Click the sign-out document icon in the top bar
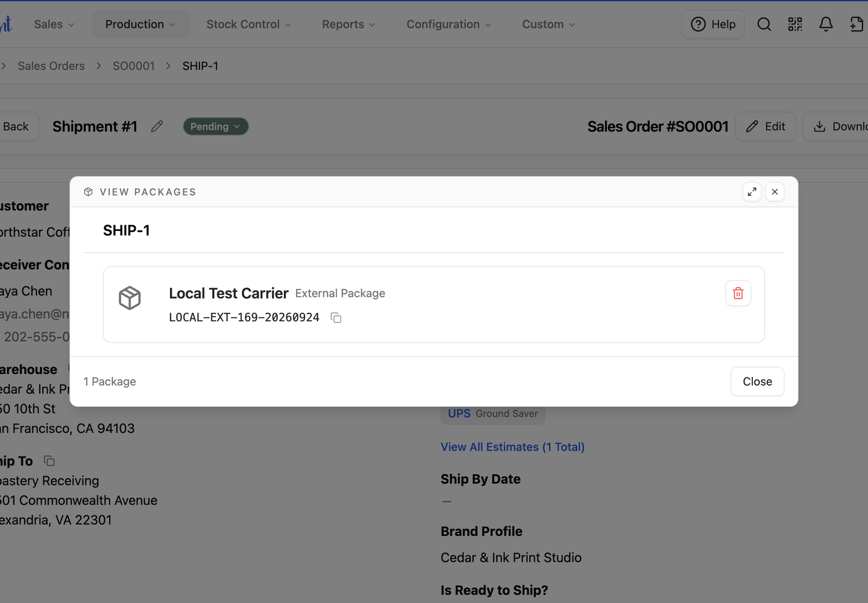 coord(857,24)
